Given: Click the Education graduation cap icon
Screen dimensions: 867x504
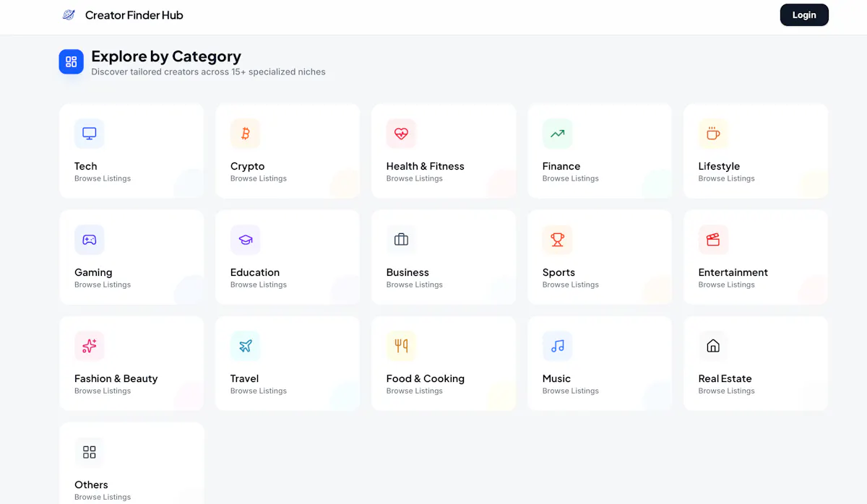Looking at the screenshot, I should [246, 240].
